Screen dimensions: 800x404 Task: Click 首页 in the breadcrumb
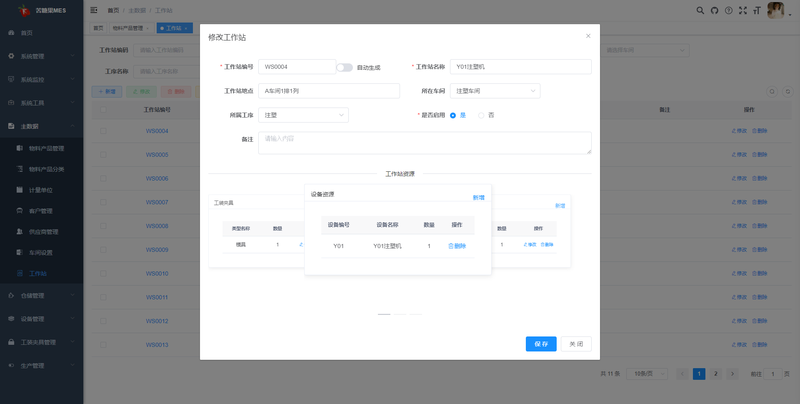pyautogui.click(x=113, y=10)
